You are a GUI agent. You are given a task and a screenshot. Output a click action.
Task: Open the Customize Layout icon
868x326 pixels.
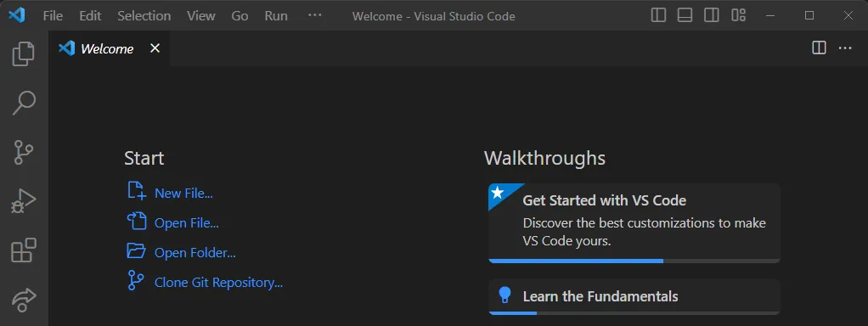pos(738,15)
